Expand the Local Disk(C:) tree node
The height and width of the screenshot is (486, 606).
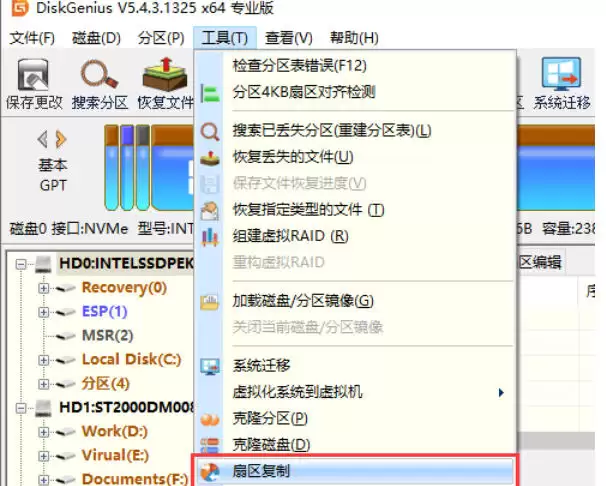pos(43,360)
